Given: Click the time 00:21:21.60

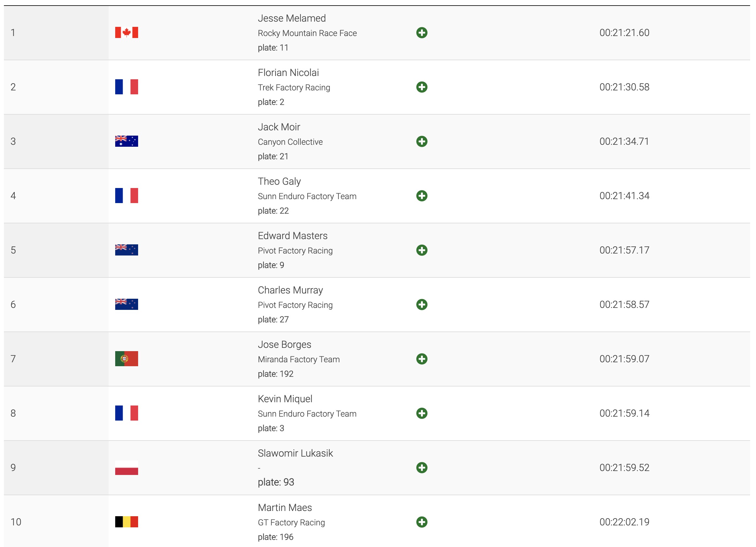Looking at the screenshot, I should click(624, 33).
